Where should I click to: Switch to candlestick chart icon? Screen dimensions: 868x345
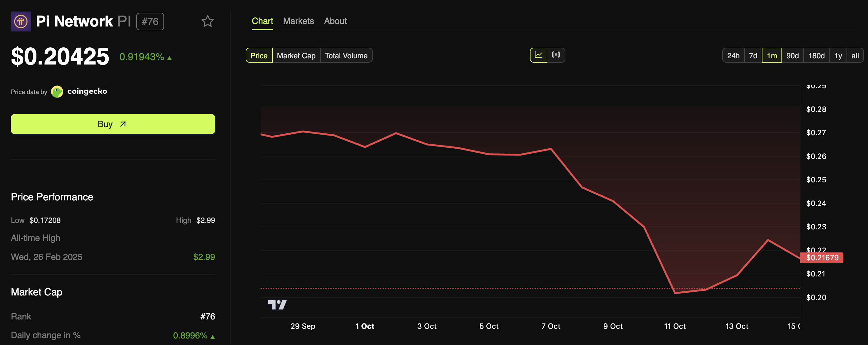(x=556, y=55)
